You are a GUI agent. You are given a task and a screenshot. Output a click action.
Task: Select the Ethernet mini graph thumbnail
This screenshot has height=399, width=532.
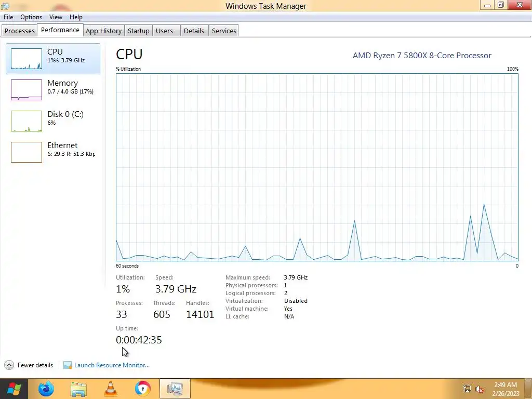(26, 152)
